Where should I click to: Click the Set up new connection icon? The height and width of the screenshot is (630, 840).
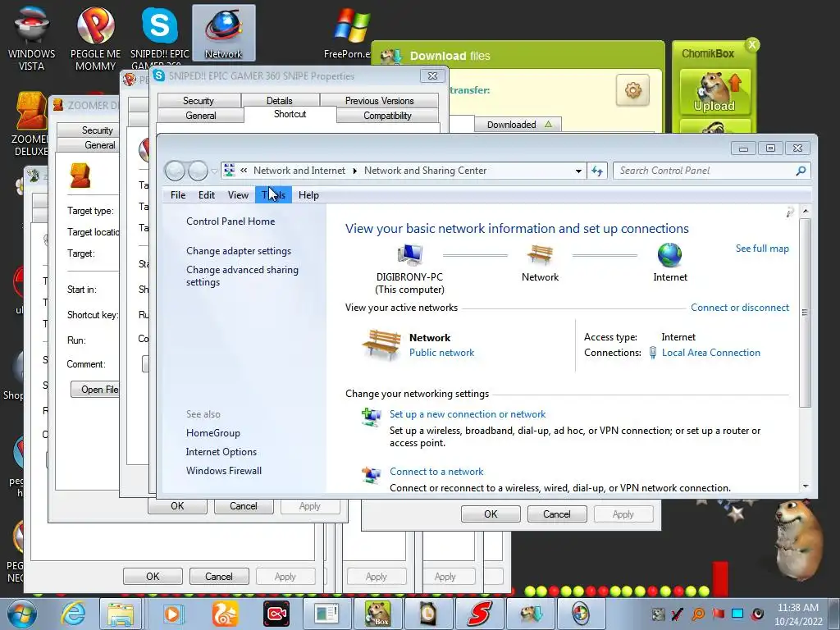(x=371, y=417)
